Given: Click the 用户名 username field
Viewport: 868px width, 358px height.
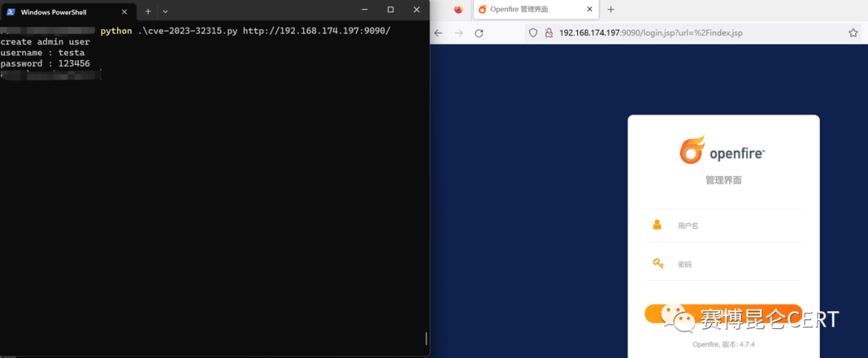Looking at the screenshot, I should click(x=723, y=226).
